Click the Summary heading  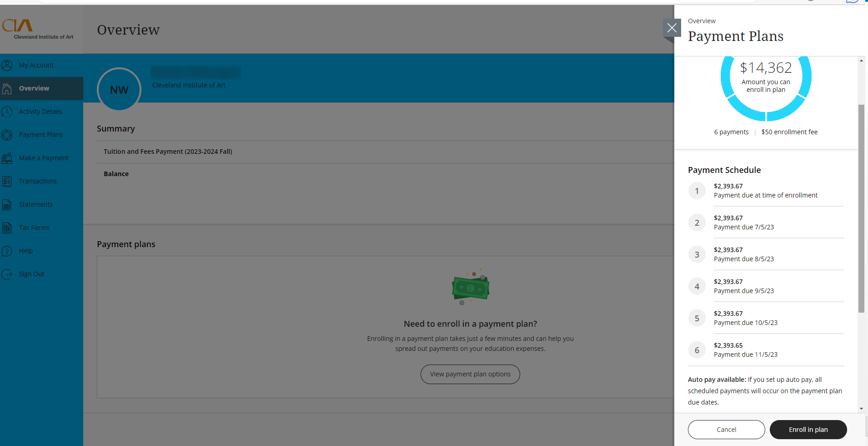point(116,129)
